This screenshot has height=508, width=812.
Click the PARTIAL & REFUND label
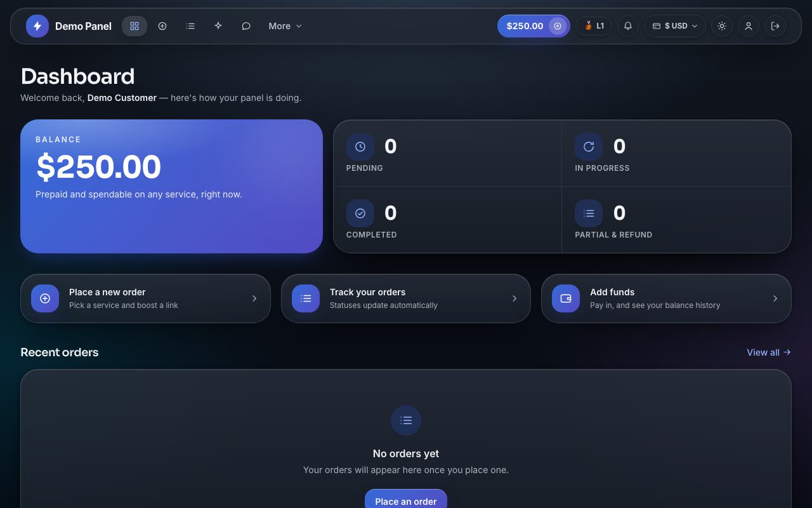click(613, 235)
